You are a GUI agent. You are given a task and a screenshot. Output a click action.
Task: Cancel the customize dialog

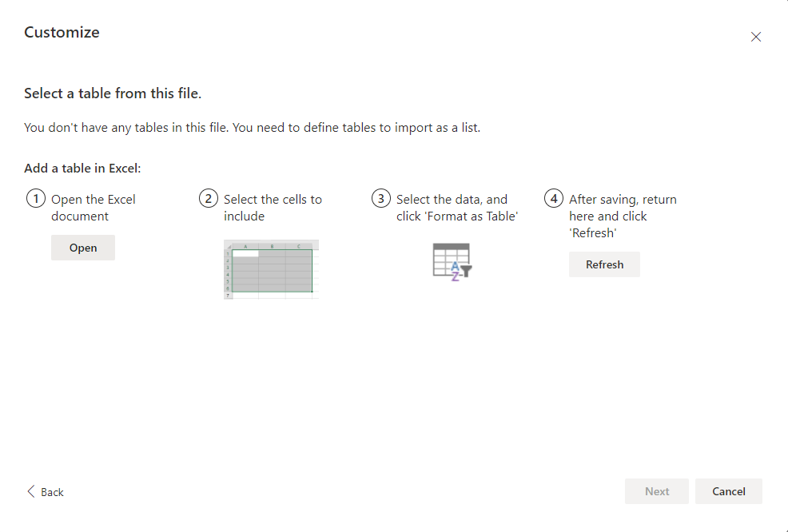coord(728,490)
